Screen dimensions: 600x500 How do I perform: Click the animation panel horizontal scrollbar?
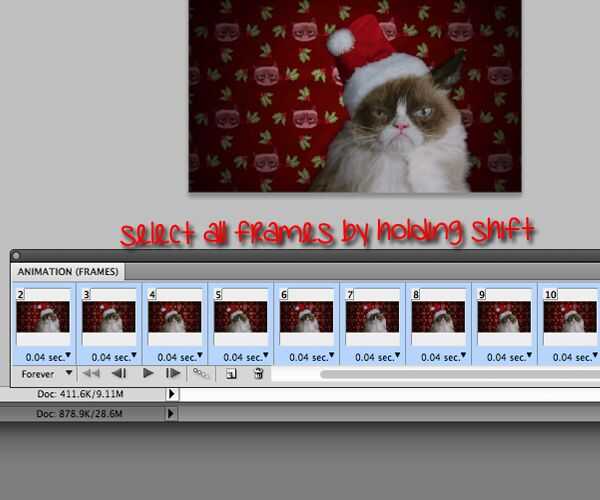(460, 375)
